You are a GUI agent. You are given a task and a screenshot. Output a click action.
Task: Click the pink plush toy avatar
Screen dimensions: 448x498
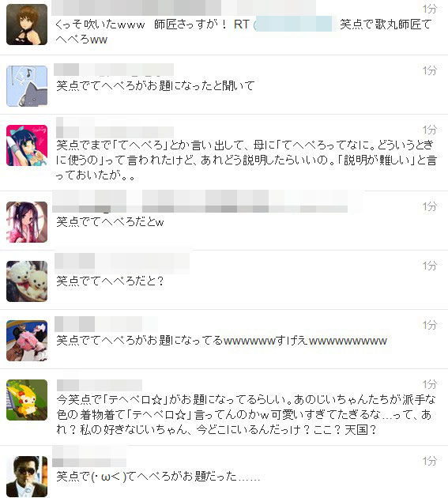coord(27,341)
